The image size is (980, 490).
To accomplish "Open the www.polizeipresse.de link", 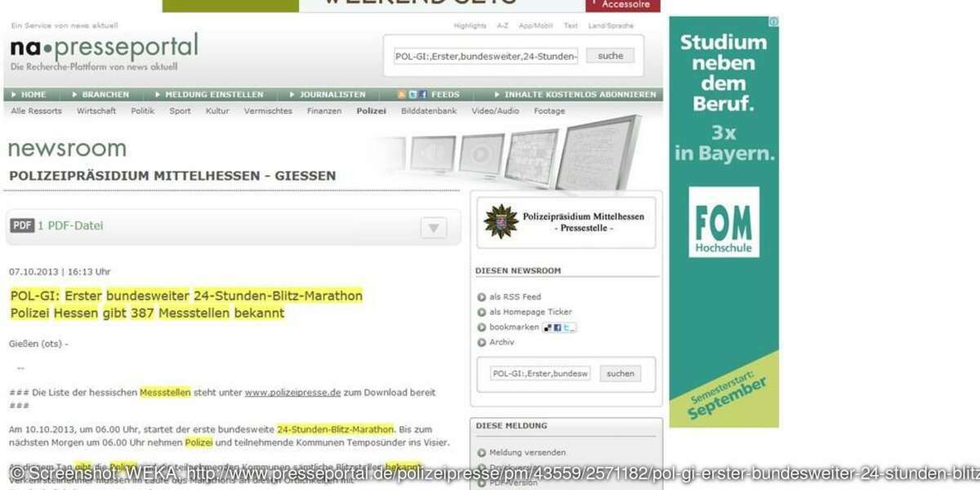I will point(292,393).
